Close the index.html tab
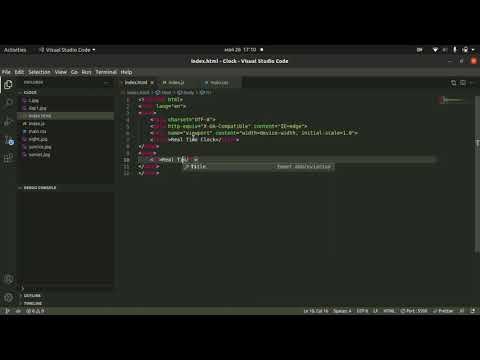This screenshot has height=360, width=480. 152,83
